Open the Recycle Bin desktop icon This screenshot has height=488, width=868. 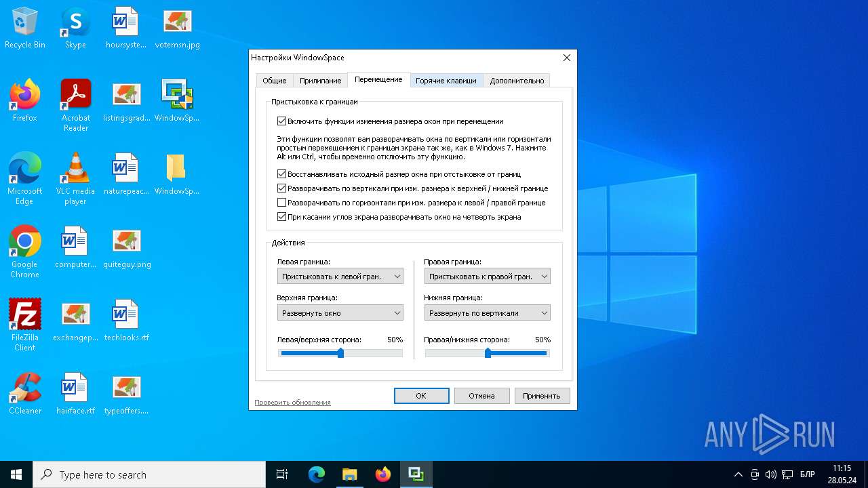pyautogui.click(x=25, y=28)
